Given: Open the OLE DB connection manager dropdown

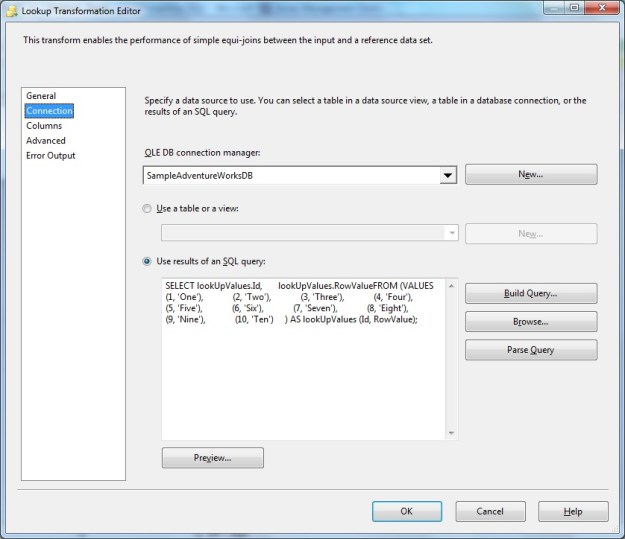Looking at the screenshot, I should point(448,175).
